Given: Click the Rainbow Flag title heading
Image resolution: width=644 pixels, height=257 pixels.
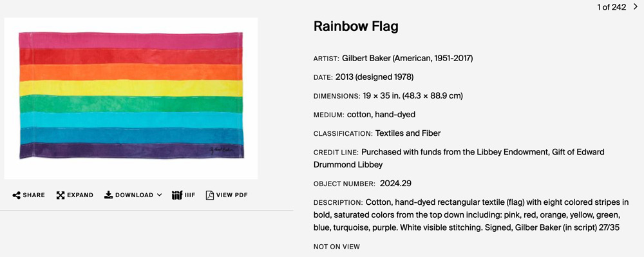Looking at the screenshot, I should click(355, 26).
